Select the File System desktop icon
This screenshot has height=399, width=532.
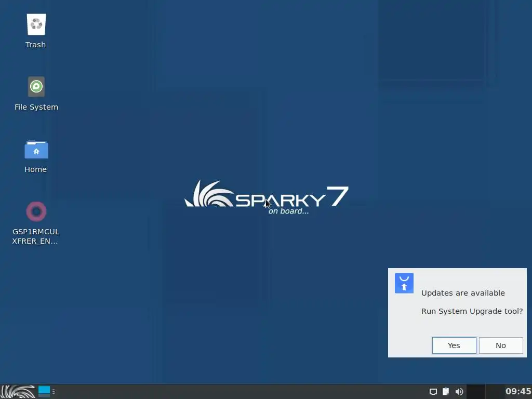point(36,87)
